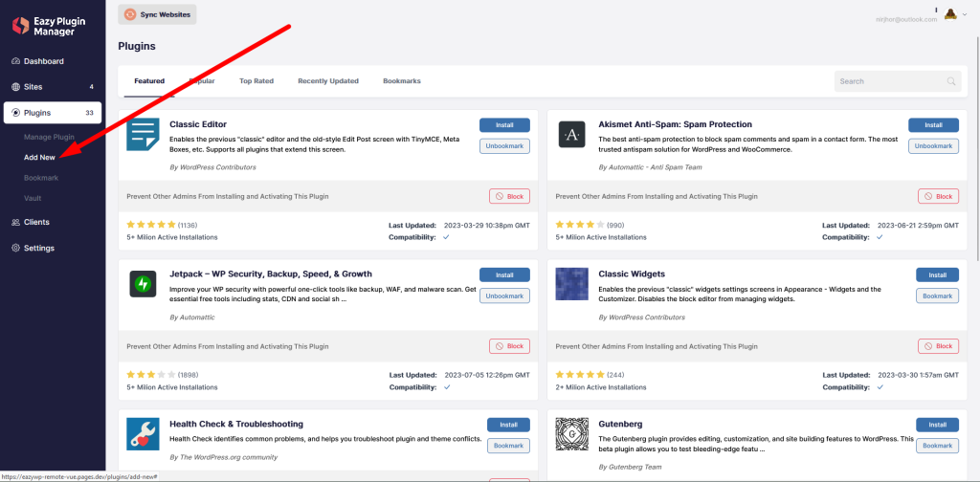Image resolution: width=980 pixels, height=482 pixels.
Task: Block the Classic Editor plugin
Action: click(x=509, y=196)
